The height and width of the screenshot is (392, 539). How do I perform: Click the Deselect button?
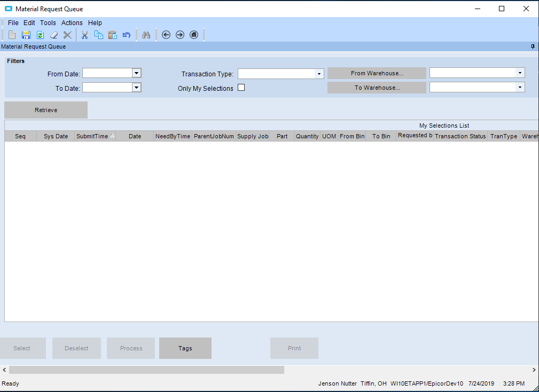click(76, 348)
